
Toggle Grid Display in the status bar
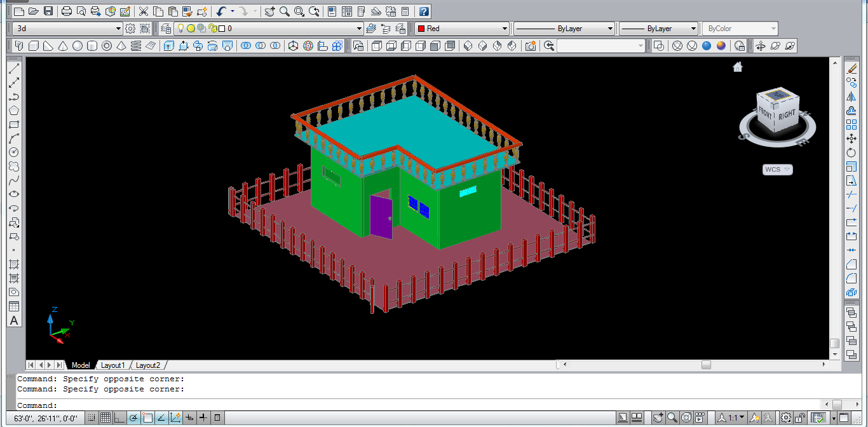click(105, 417)
